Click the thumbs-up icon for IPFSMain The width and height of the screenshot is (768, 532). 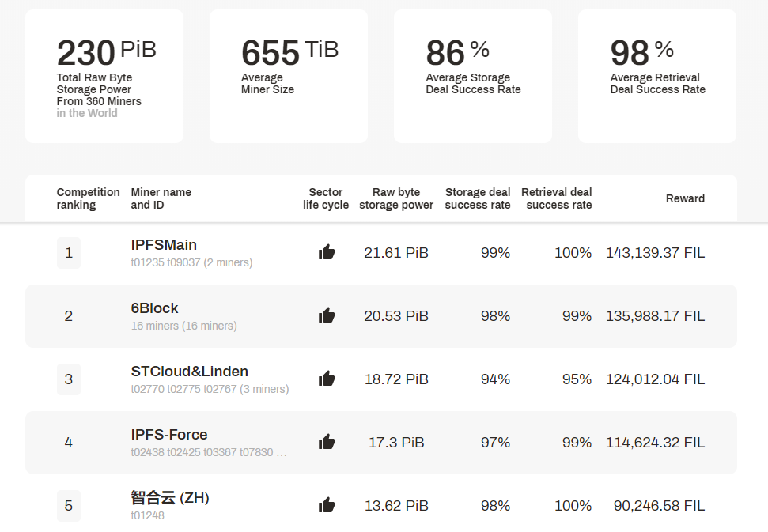[x=326, y=252]
